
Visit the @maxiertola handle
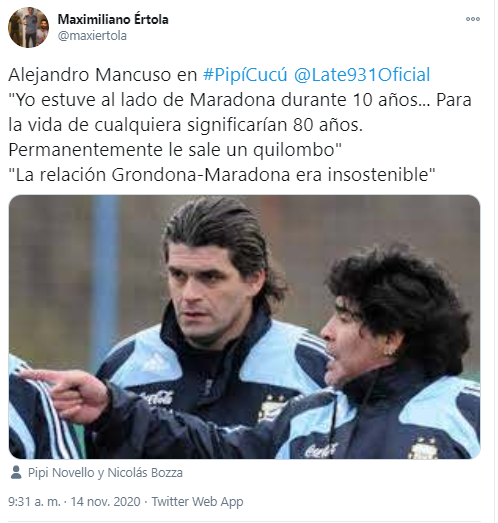coord(92,36)
